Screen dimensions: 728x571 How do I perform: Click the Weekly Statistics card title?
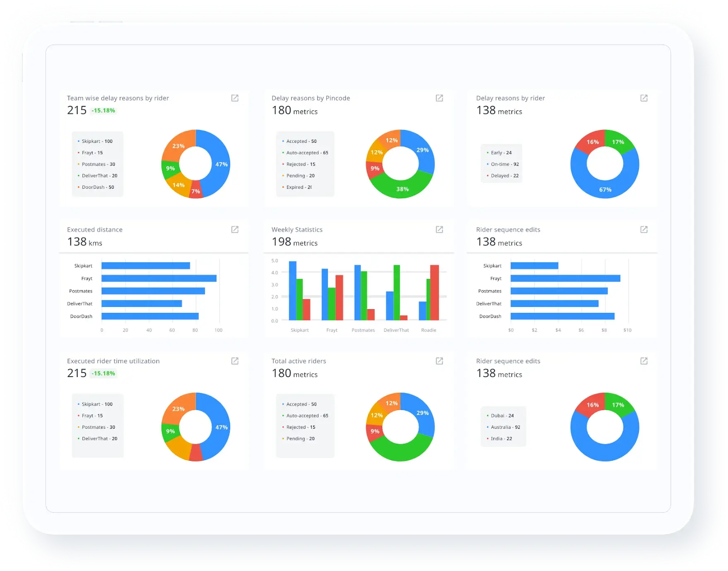297,230
